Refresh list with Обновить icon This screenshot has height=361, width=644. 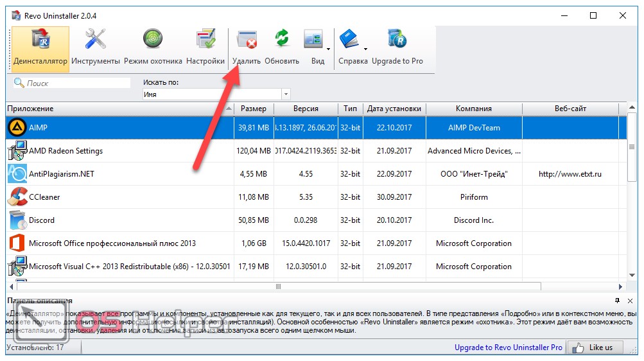282,48
